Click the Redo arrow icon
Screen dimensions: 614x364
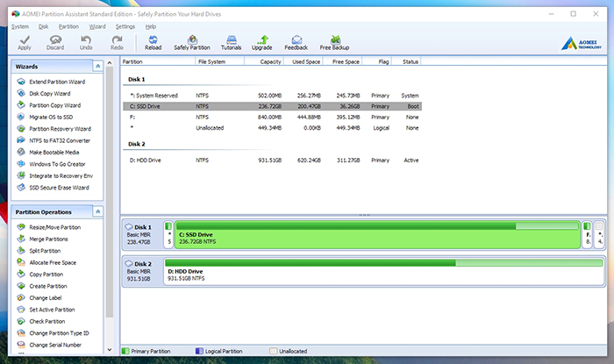(x=117, y=39)
